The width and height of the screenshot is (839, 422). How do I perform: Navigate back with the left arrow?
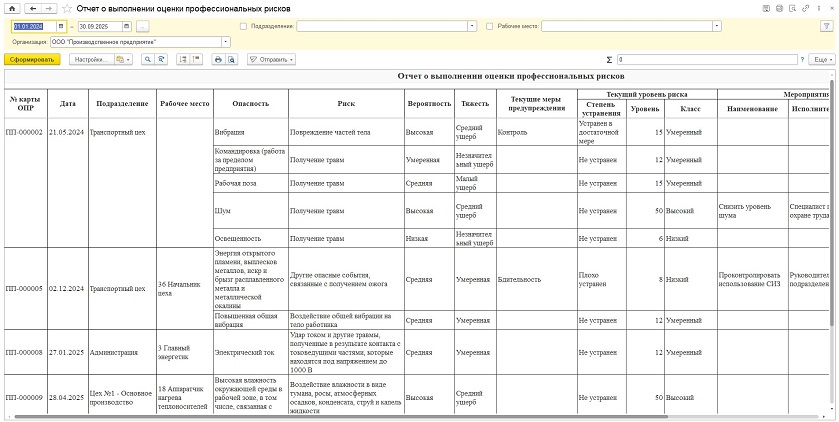[33, 9]
